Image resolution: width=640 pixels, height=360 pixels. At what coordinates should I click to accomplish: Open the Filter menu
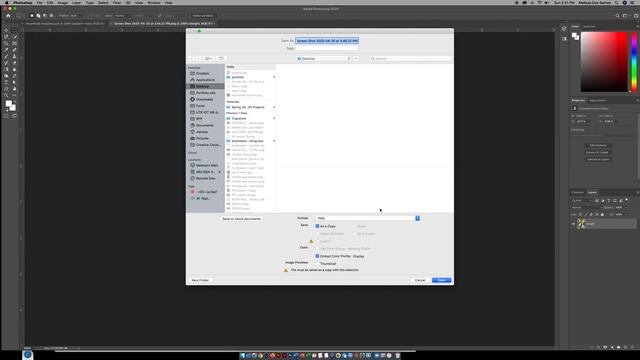tap(117, 2)
